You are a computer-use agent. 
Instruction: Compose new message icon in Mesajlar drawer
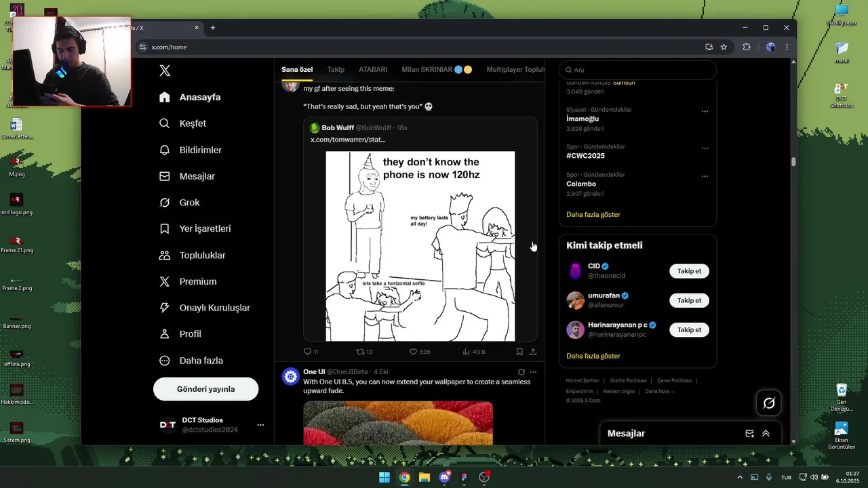(x=749, y=434)
